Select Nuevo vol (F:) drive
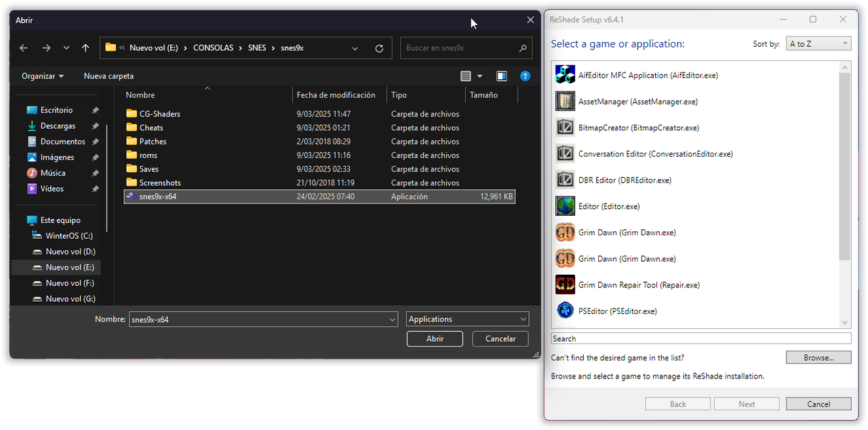The height and width of the screenshot is (430, 868). coord(71,283)
